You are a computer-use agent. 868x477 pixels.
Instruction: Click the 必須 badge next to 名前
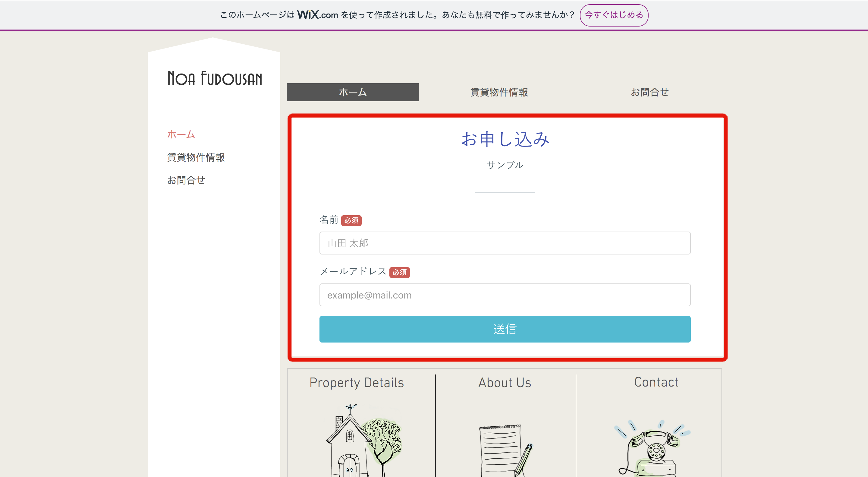point(351,220)
